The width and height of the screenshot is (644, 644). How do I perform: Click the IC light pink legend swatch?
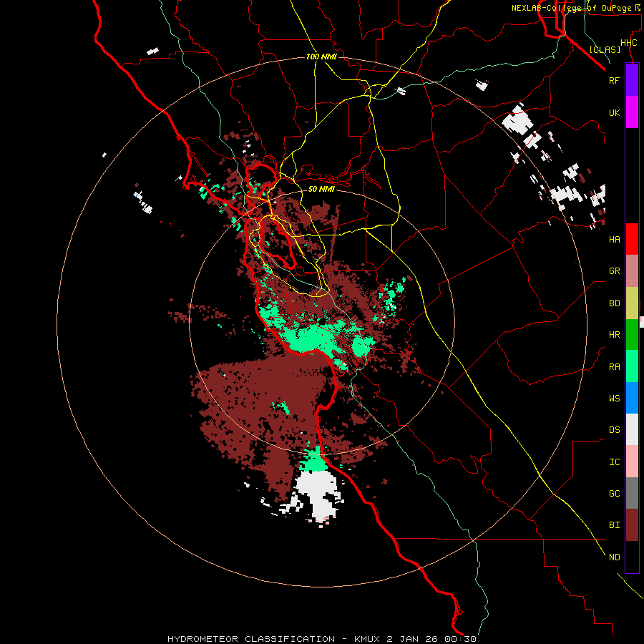pos(632,462)
